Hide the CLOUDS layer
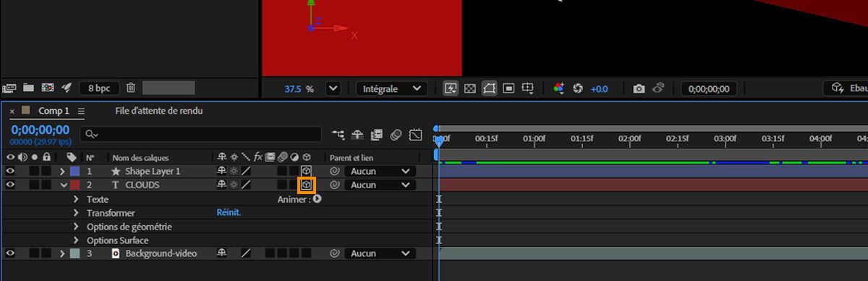The width and height of the screenshot is (868, 281). [x=10, y=185]
